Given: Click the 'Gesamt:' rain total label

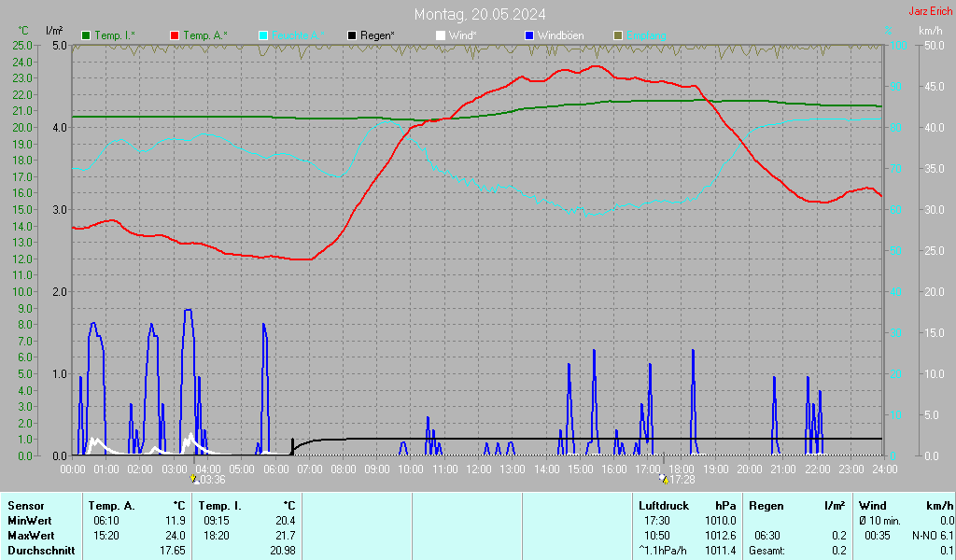Looking at the screenshot, I should (x=767, y=551).
